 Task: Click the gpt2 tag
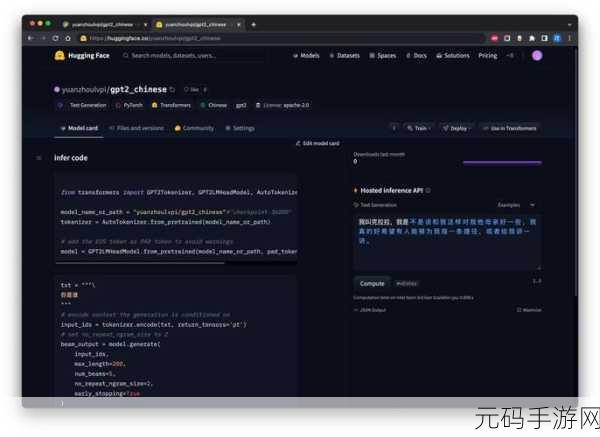point(241,105)
